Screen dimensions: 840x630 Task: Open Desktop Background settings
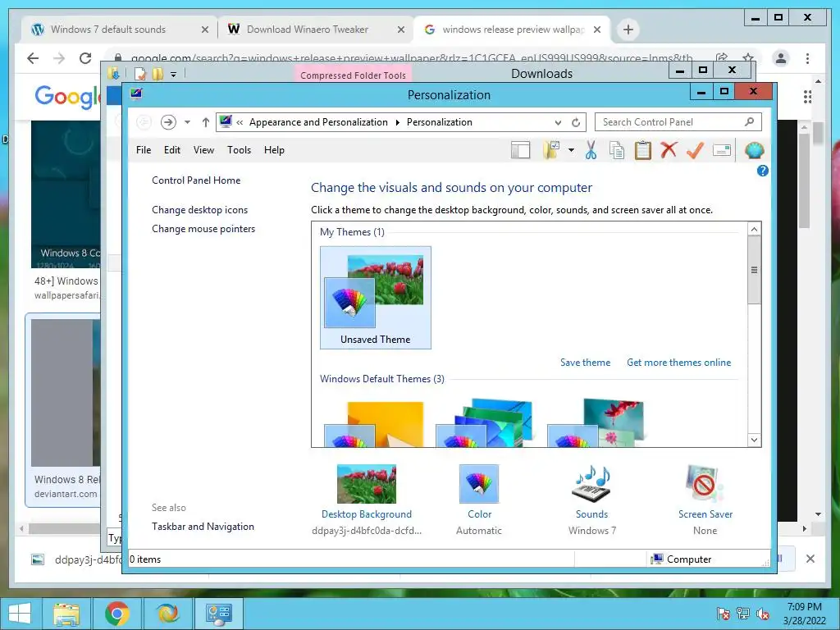click(x=367, y=484)
